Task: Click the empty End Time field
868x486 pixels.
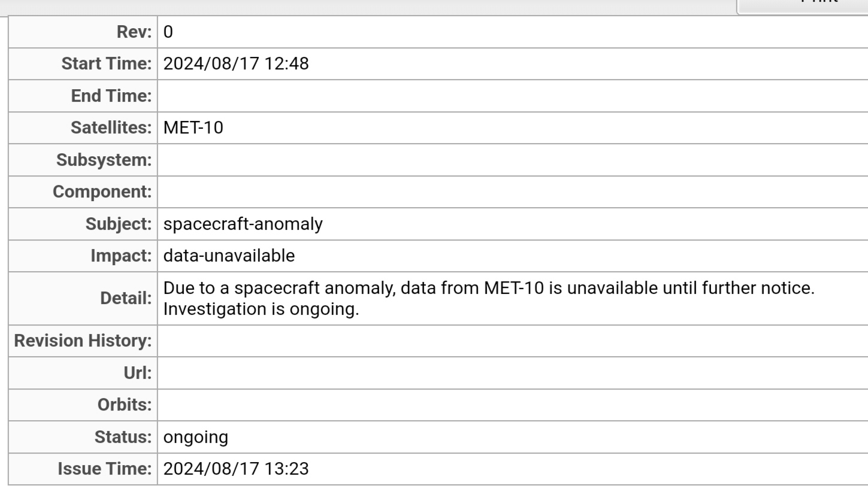Action: (512, 96)
